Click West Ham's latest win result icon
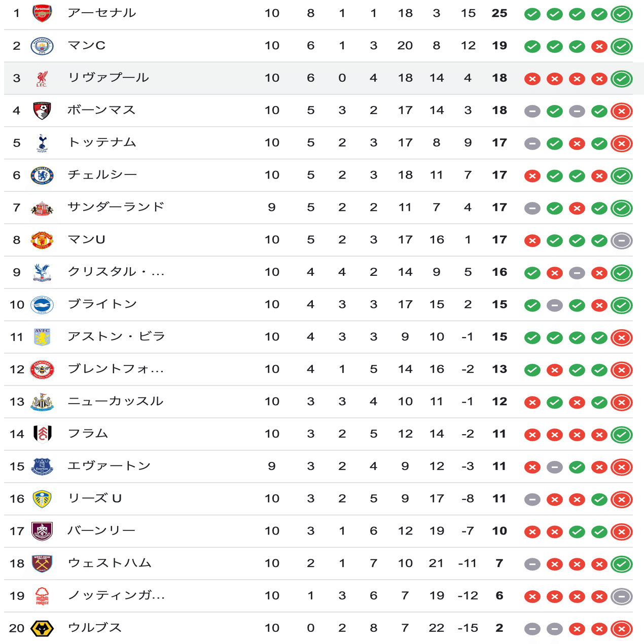This screenshot has height=644, width=644. pyautogui.click(x=621, y=563)
